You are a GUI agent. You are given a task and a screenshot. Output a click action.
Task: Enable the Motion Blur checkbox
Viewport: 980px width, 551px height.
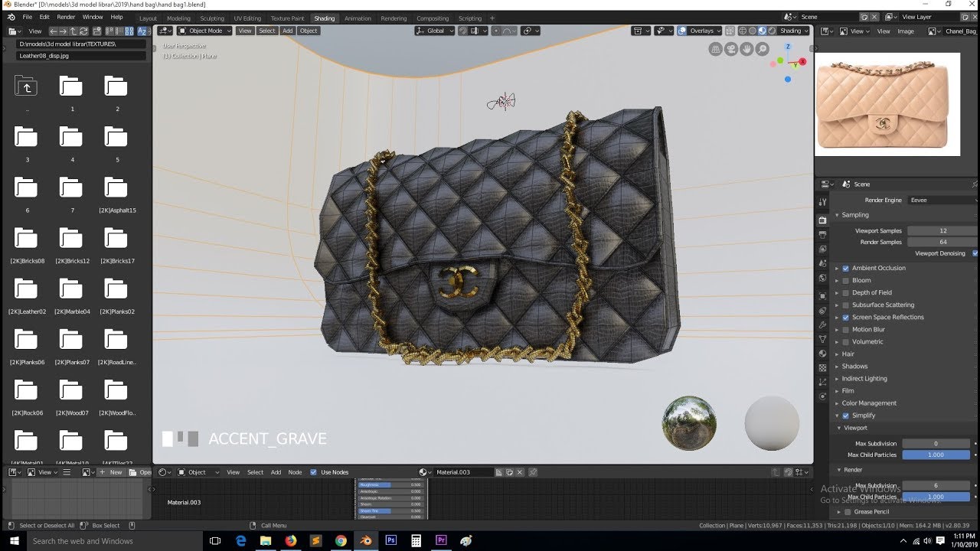pos(846,330)
